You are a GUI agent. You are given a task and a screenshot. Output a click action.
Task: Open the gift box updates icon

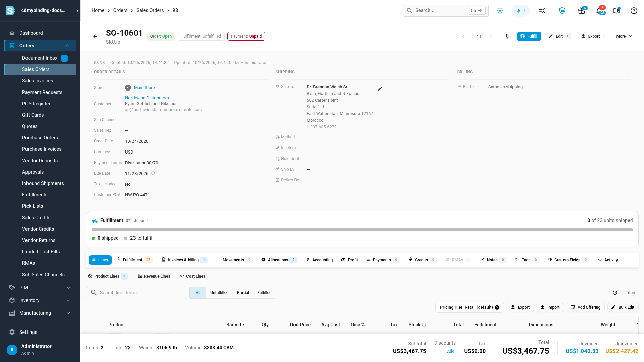582,11
